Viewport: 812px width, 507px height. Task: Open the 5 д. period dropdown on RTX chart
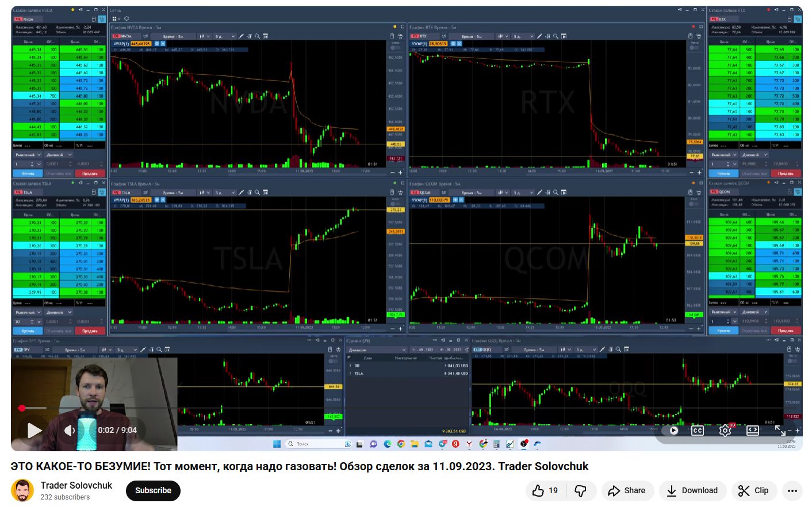pos(523,36)
